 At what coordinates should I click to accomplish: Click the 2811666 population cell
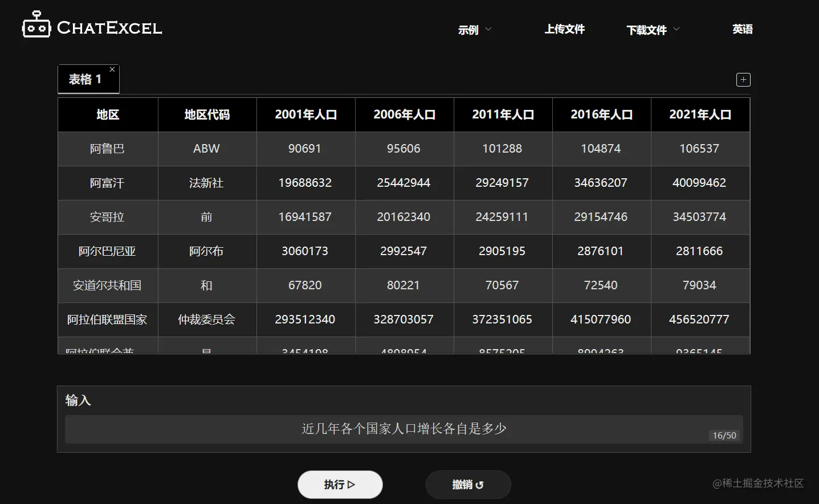coord(700,251)
